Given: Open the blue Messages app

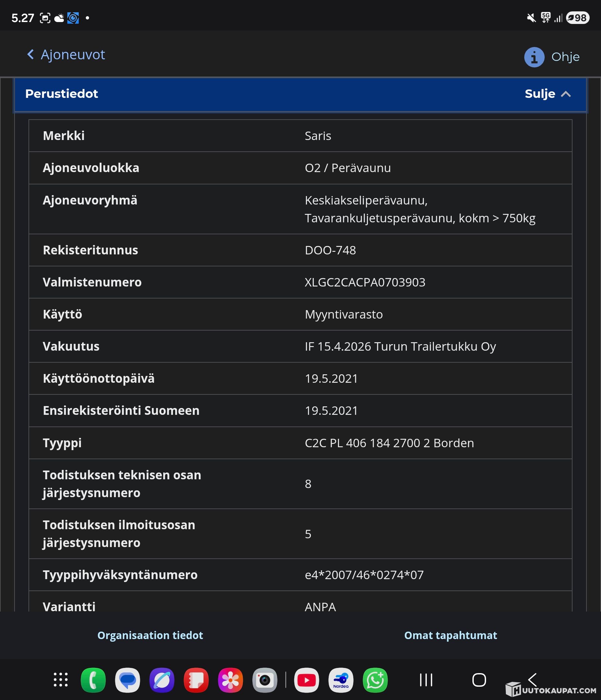Looking at the screenshot, I should [x=127, y=680].
